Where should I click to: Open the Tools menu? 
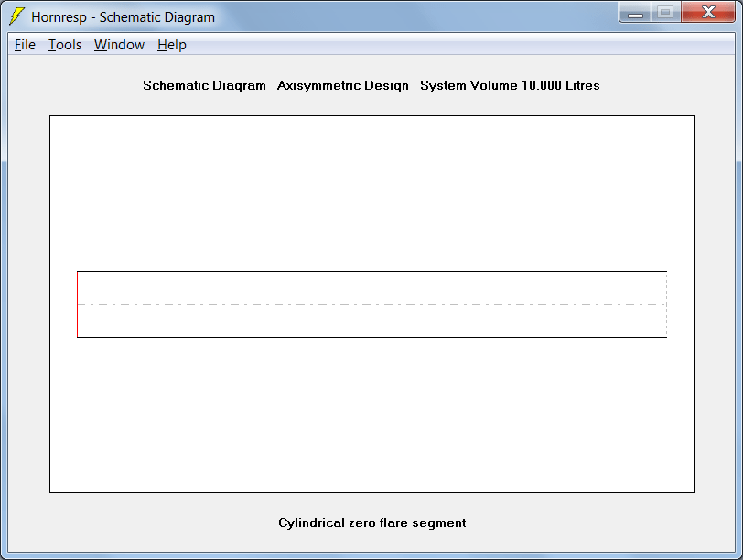(65, 45)
